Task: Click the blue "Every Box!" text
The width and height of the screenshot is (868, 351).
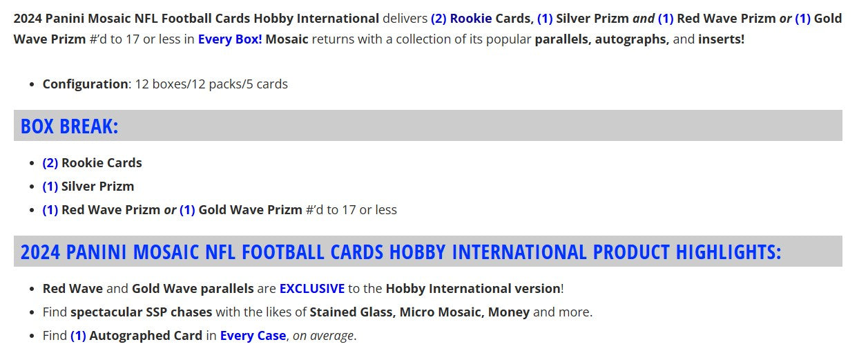Action: coord(230,39)
